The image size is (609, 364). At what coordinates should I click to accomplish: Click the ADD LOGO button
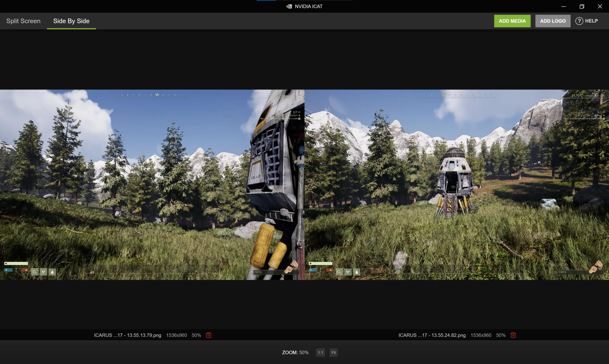(x=553, y=21)
